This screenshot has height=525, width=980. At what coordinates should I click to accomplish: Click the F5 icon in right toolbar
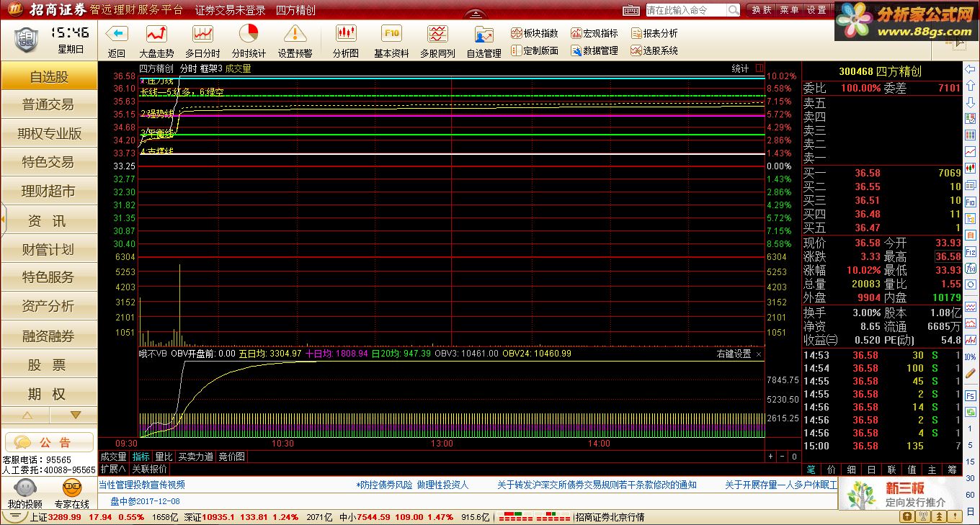pyautogui.click(x=970, y=395)
